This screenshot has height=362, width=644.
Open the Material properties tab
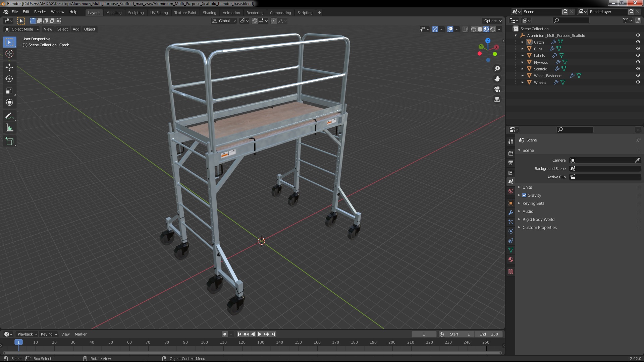[511, 259]
